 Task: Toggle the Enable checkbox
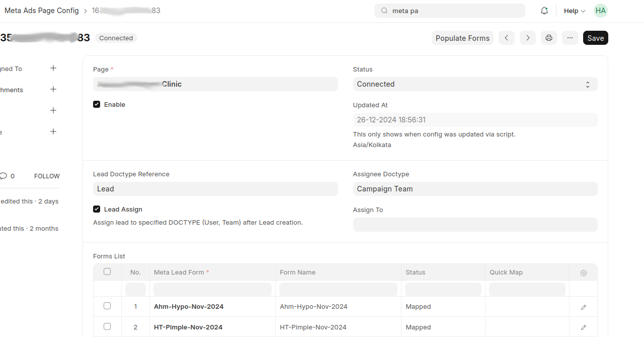pos(97,104)
